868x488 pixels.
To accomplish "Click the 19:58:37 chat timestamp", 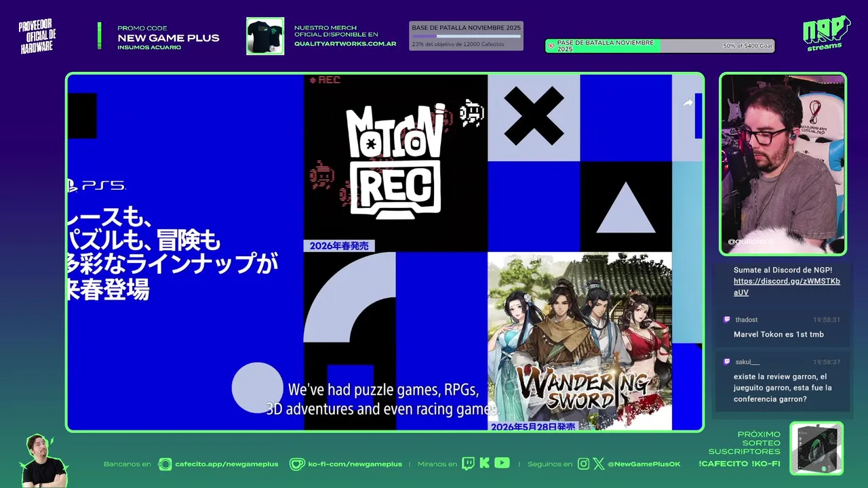I will (x=827, y=362).
